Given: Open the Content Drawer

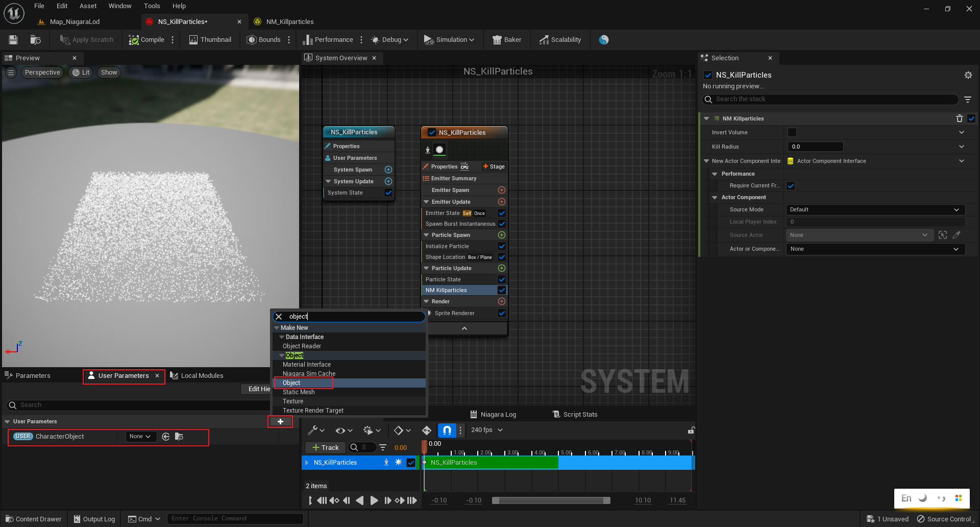Looking at the screenshot, I should (34, 519).
